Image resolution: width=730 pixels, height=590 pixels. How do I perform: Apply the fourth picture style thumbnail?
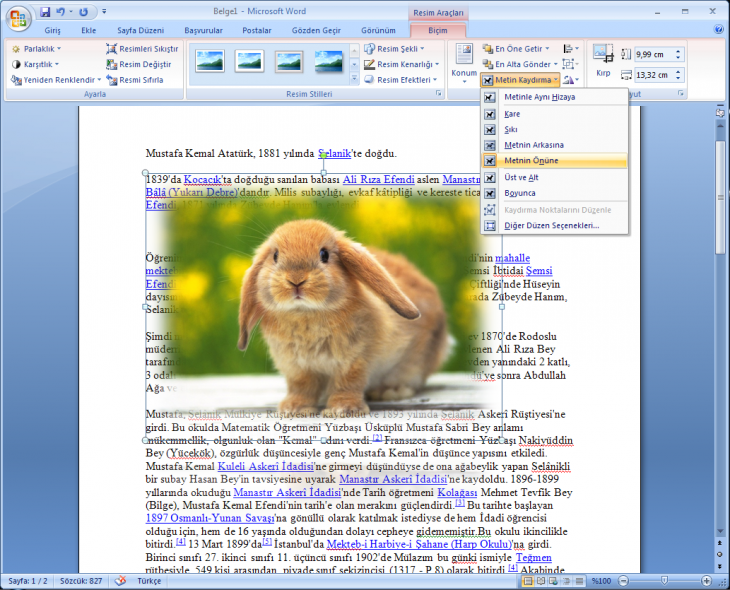[329, 61]
